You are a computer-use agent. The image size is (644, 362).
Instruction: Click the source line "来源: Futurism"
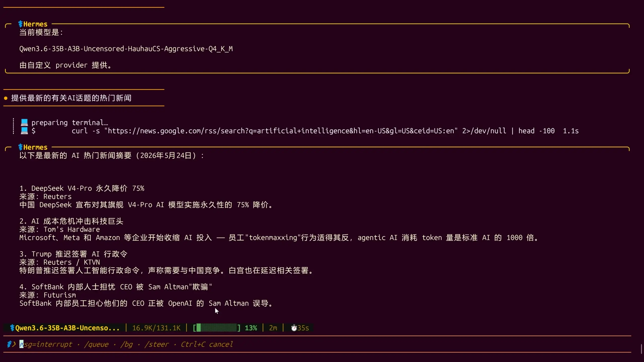point(48,295)
